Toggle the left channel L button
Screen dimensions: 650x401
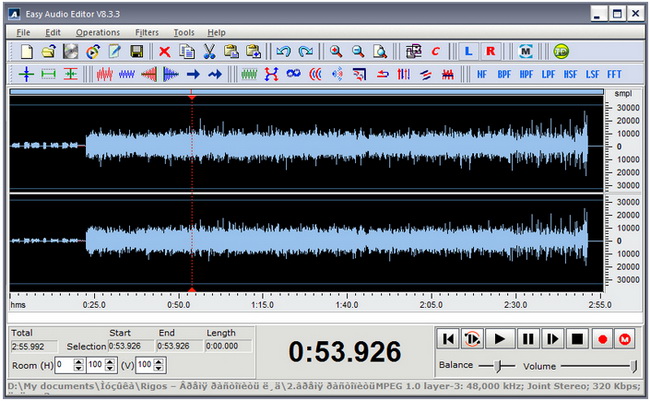coord(468,51)
